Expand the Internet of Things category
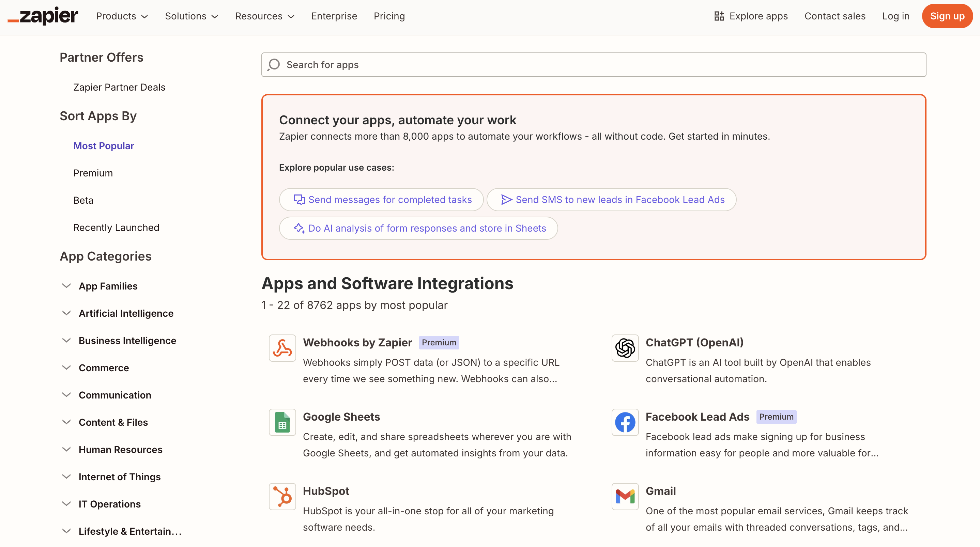 (x=66, y=476)
